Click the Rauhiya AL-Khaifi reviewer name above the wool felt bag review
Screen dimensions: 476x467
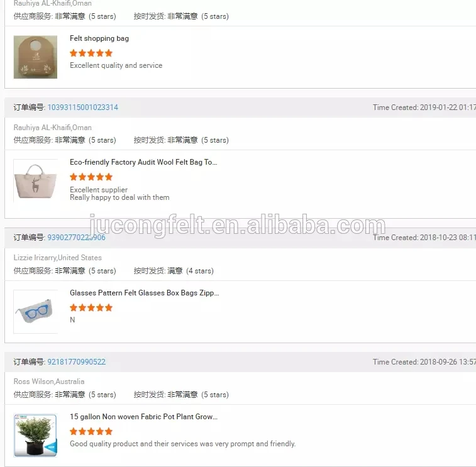coord(53,128)
